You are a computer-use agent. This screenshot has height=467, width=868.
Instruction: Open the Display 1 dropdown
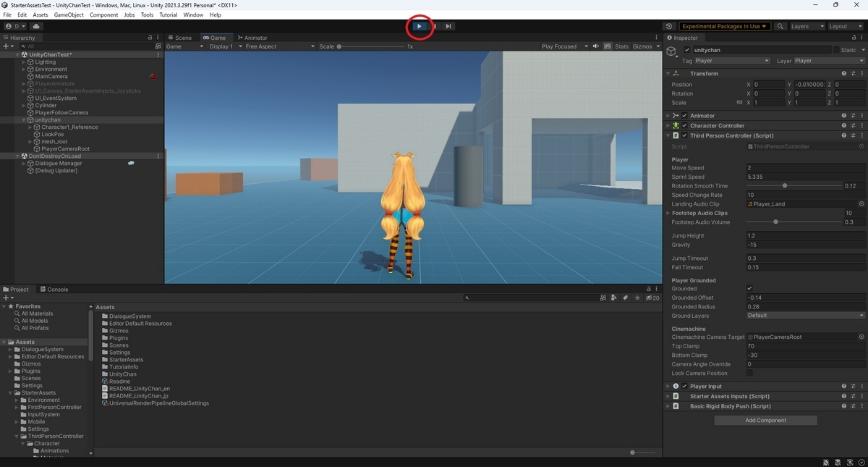[224, 46]
